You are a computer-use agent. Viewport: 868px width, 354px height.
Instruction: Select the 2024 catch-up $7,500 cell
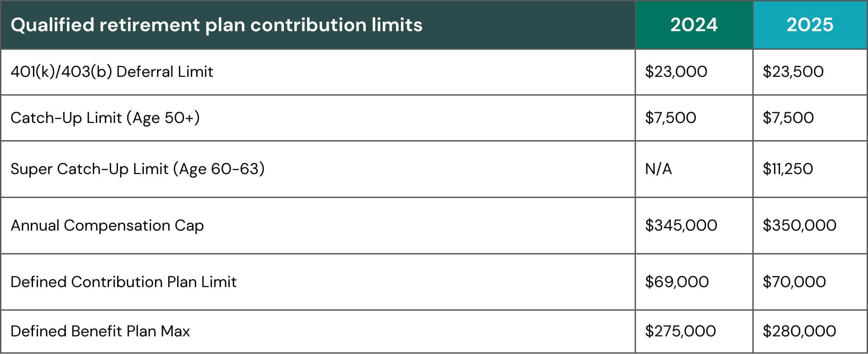click(670, 118)
